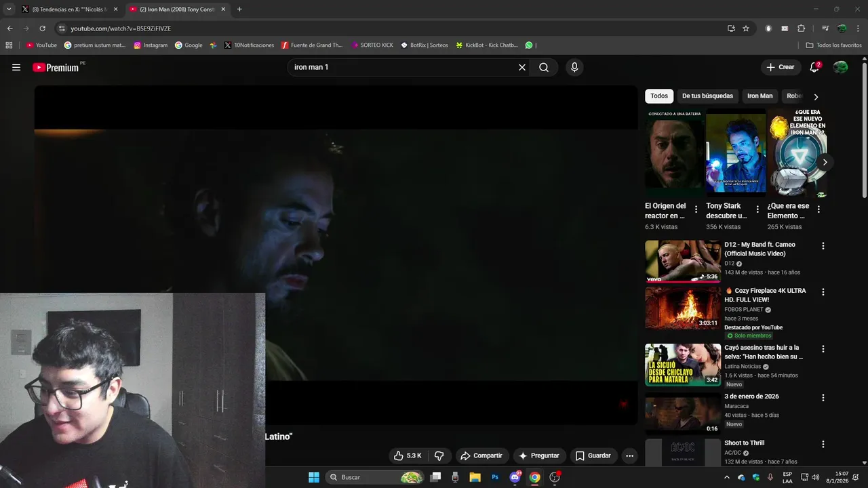This screenshot has height=488, width=868.
Task: Open YouTube notifications bell
Action: tap(814, 67)
